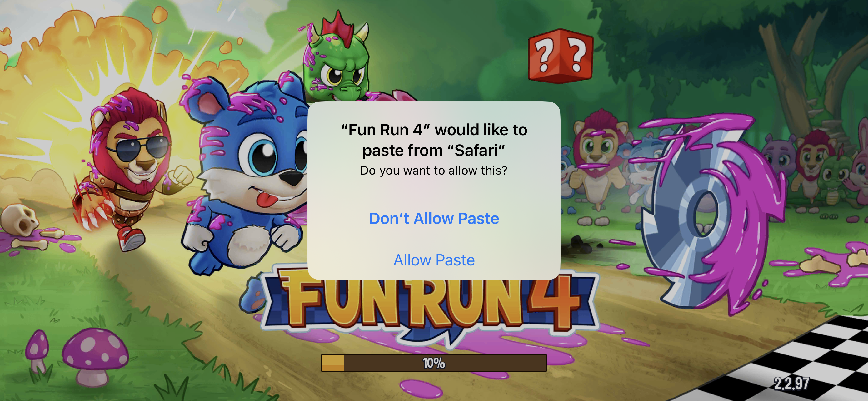The height and width of the screenshot is (401, 868).
Task: Click the paste permission dialog title
Action: click(434, 140)
